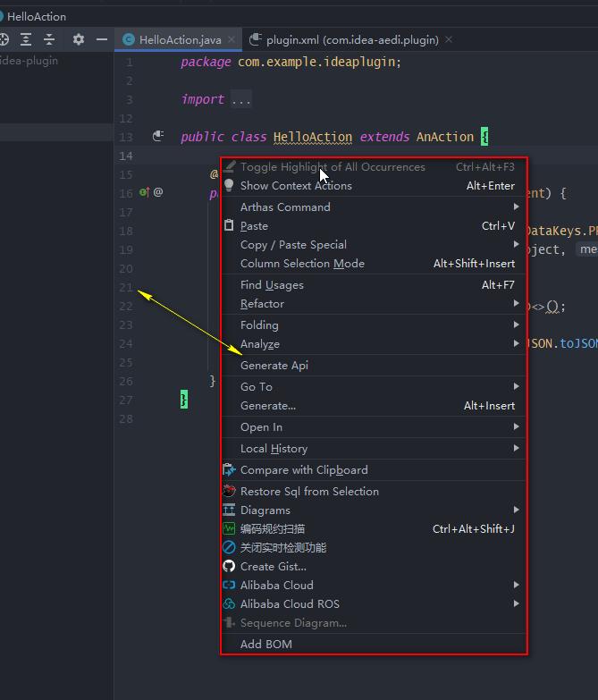Click the HelloAction breadcrumb title
598x700 pixels.
(x=37, y=16)
